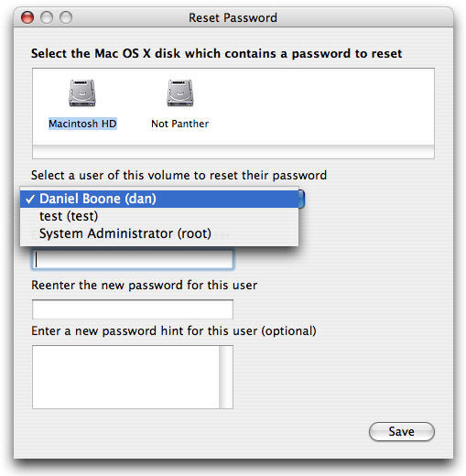This screenshot has width=466, height=476.
Task: Minimize the Reset Password window
Action: 47,17
